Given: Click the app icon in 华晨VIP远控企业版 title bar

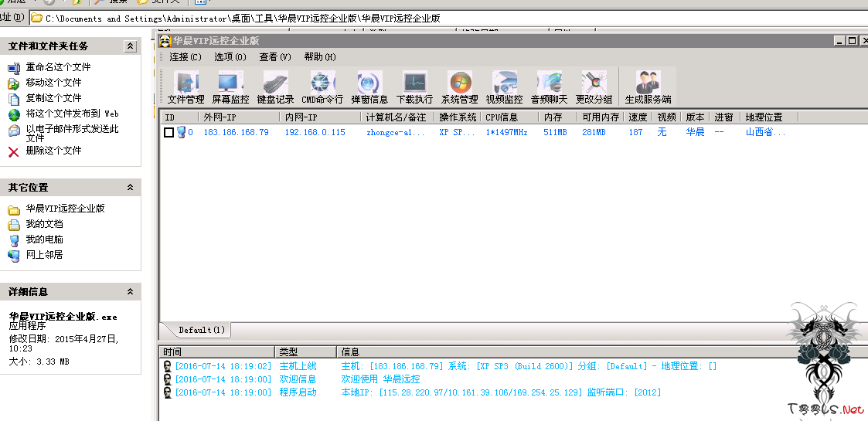Looking at the screenshot, I should [165, 41].
